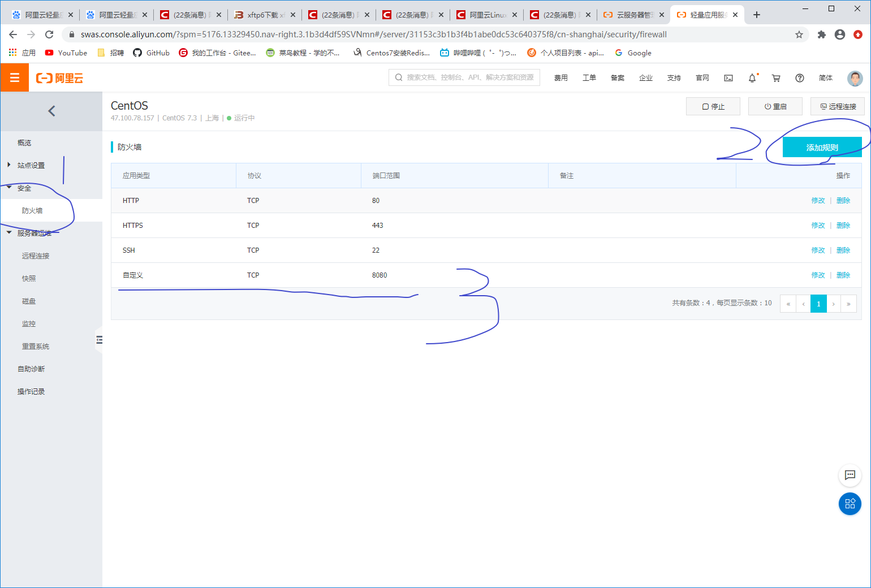Open the orange hamburger menu
The image size is (871, 588).
15,77
